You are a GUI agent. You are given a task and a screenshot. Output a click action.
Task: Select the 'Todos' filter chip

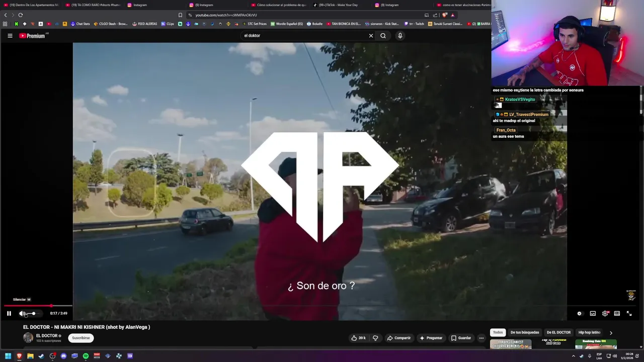498,332
